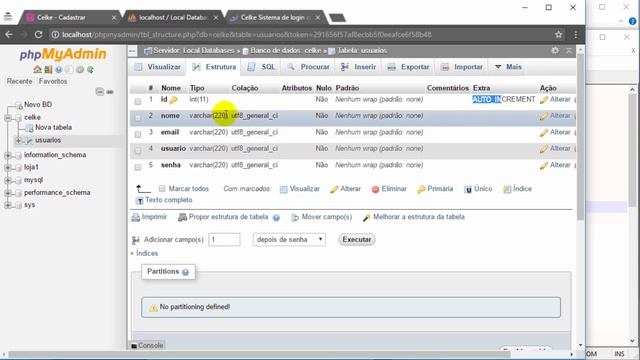The width and height of the screenshot is (640, 360).
Task: Expand the Índices link
Action: pyautogui.click(x=144, y=253)
